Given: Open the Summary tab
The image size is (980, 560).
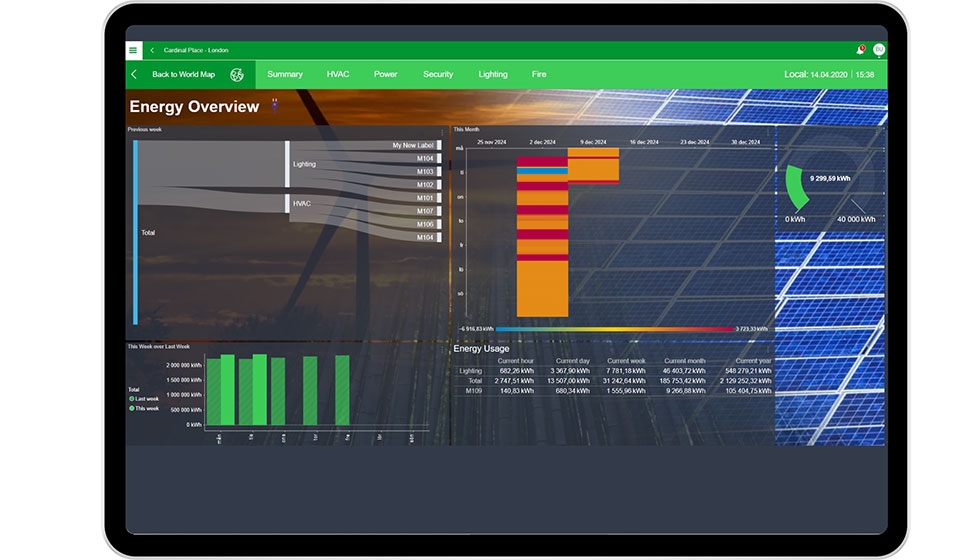Looking at the screenshot, I should [285, 75].
